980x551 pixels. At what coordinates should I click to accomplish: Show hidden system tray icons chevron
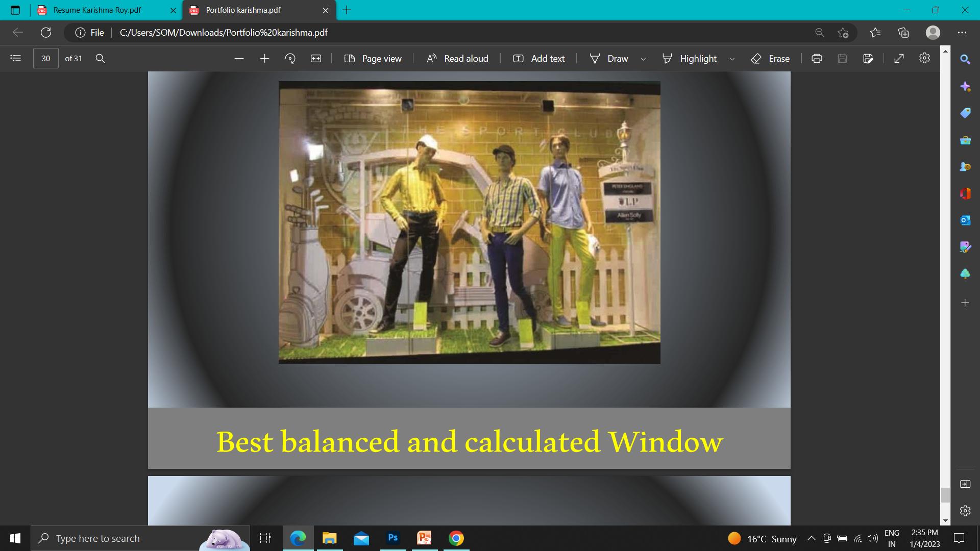[811, 538]
